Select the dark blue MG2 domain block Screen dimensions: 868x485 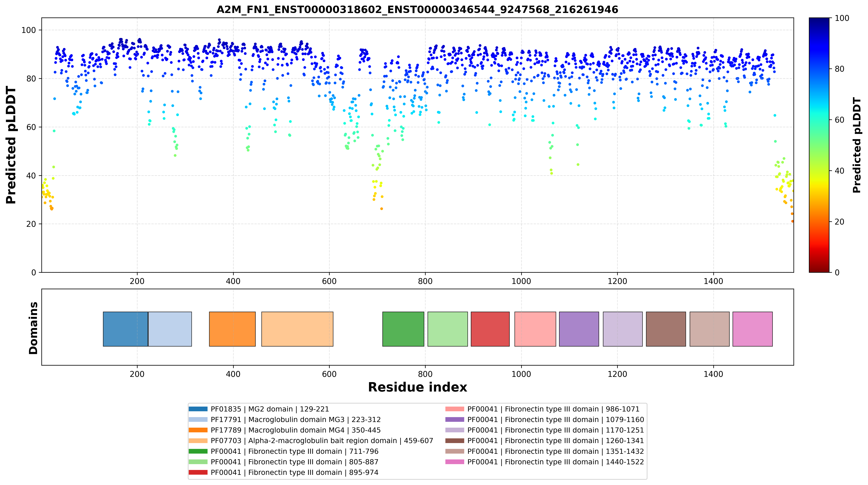125,329
